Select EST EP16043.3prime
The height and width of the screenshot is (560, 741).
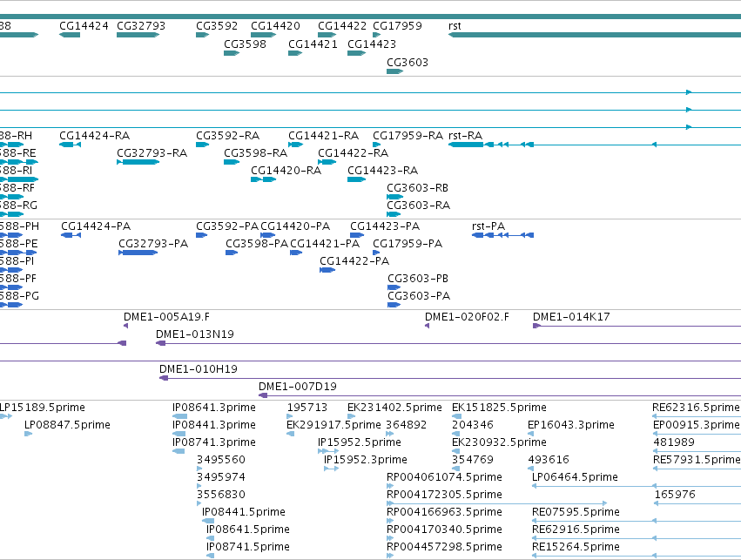coord(571,425)
